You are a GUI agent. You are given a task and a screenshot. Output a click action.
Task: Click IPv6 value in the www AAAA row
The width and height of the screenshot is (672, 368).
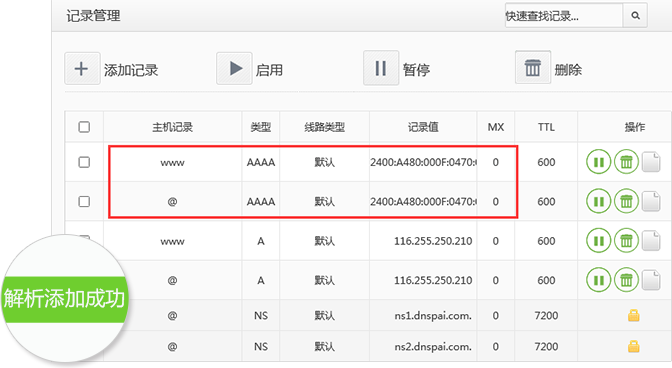tap(423, 162)
